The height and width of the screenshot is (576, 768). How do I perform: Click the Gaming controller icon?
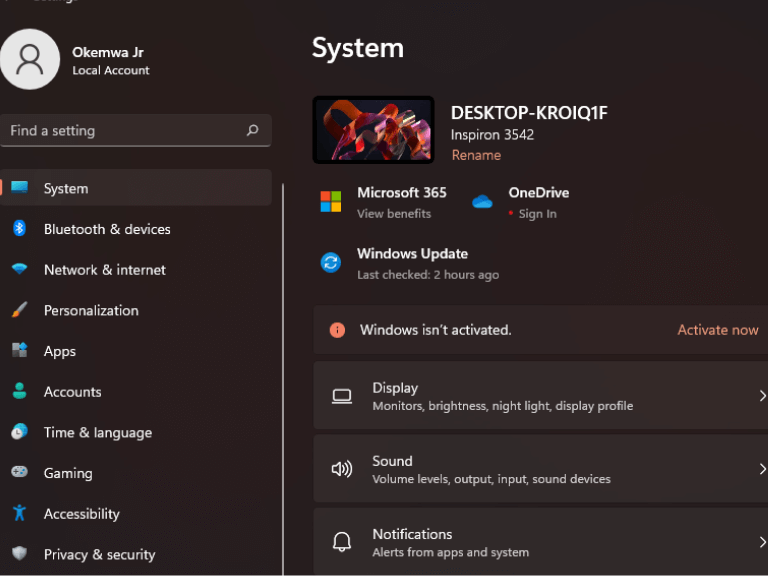(x=20, y=472)
